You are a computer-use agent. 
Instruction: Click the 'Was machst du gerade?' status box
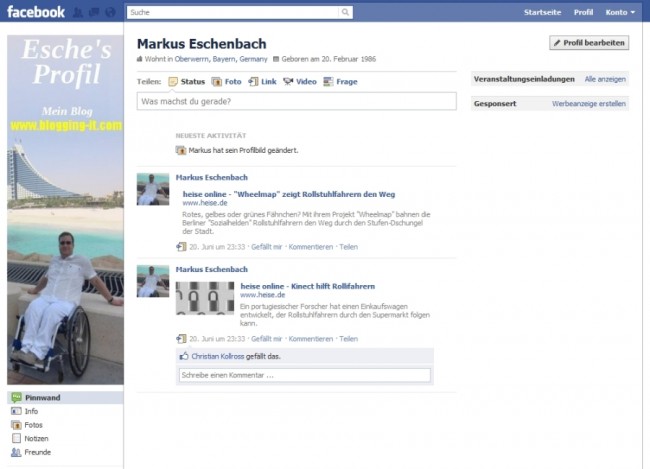[x=297, y=101]
